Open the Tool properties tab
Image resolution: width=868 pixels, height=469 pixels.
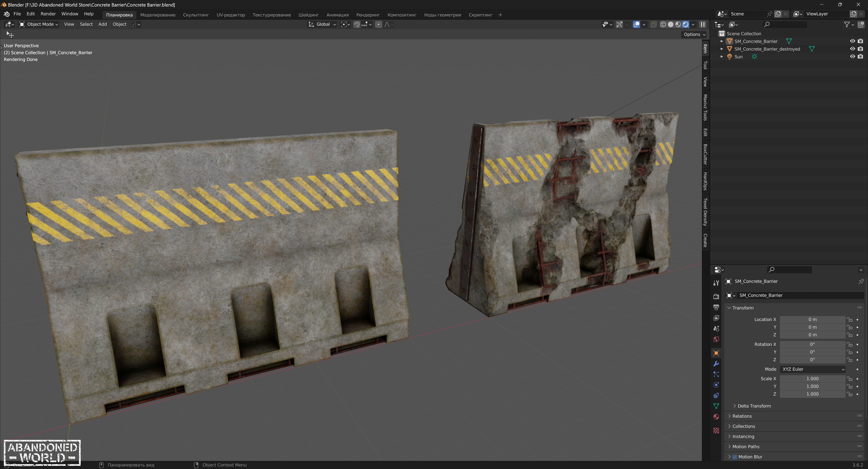point(716,283)
